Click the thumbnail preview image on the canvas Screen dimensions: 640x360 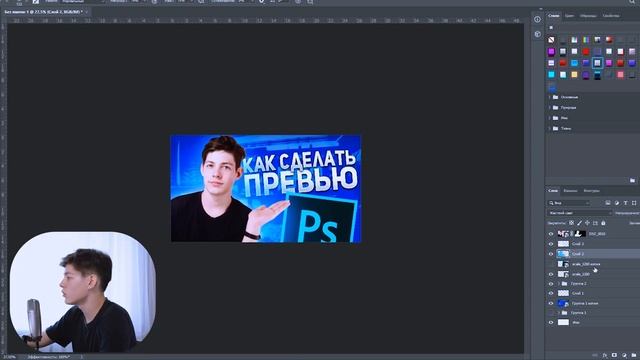coord(266,189)
